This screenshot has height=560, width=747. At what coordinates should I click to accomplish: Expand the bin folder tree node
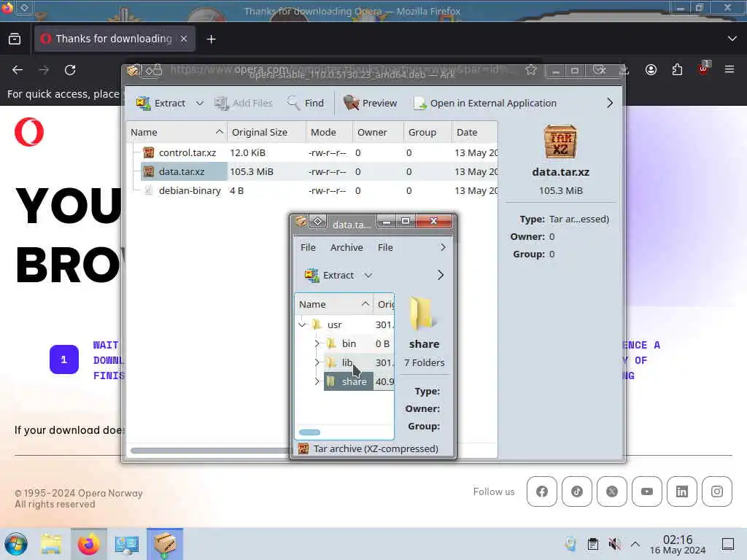[317, 344]
